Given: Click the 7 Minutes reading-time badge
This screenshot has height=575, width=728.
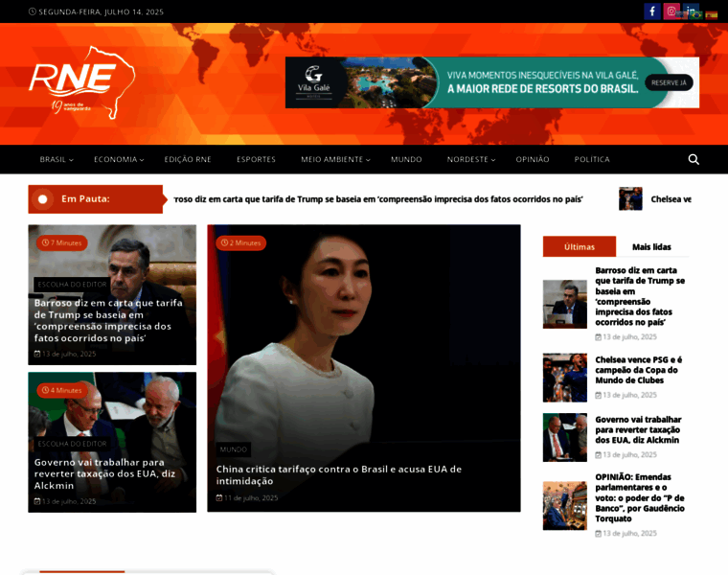Looking at the screenshot, I should tap(61, 242).
